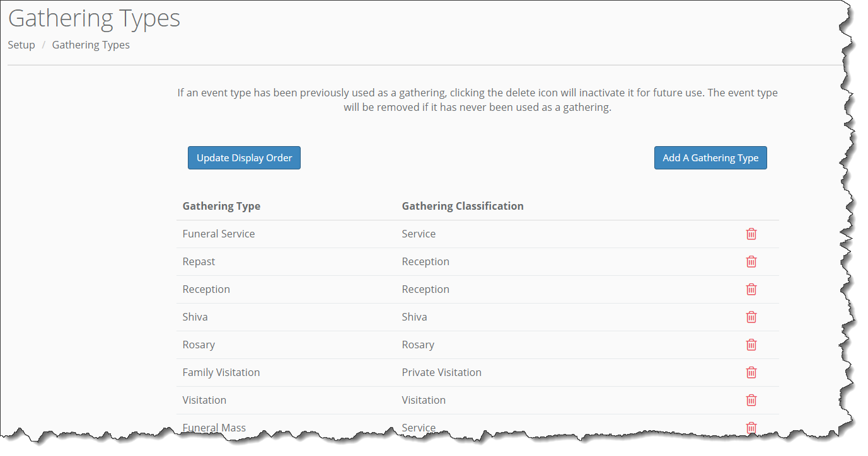Viewport: 868px width, 456px height.
Task: Click the Update Display Order button
Action: tap(244, 157)
